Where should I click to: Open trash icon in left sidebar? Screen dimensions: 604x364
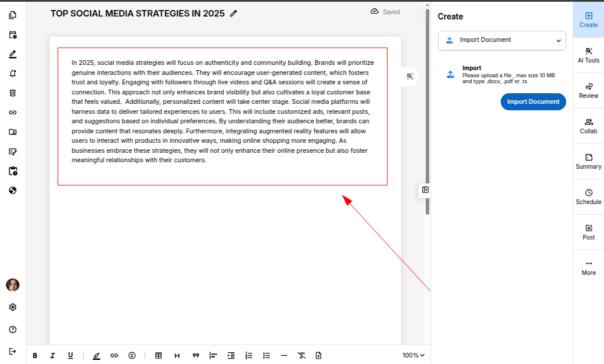tap(12, 93)
